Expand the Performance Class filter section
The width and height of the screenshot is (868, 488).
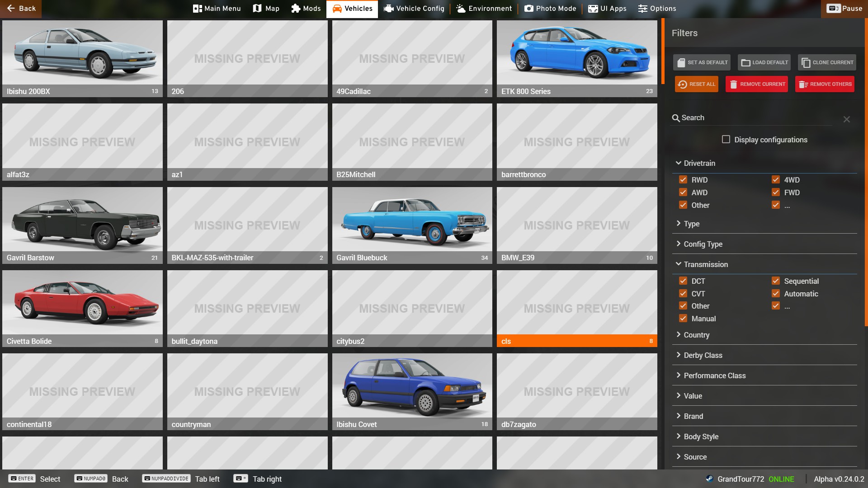pos(764,375)
